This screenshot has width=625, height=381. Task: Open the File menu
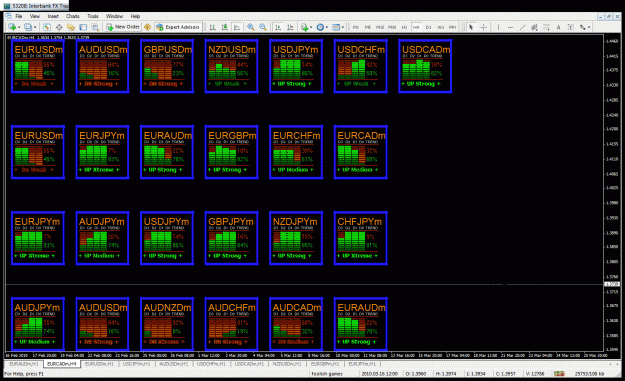click(18, 16)
